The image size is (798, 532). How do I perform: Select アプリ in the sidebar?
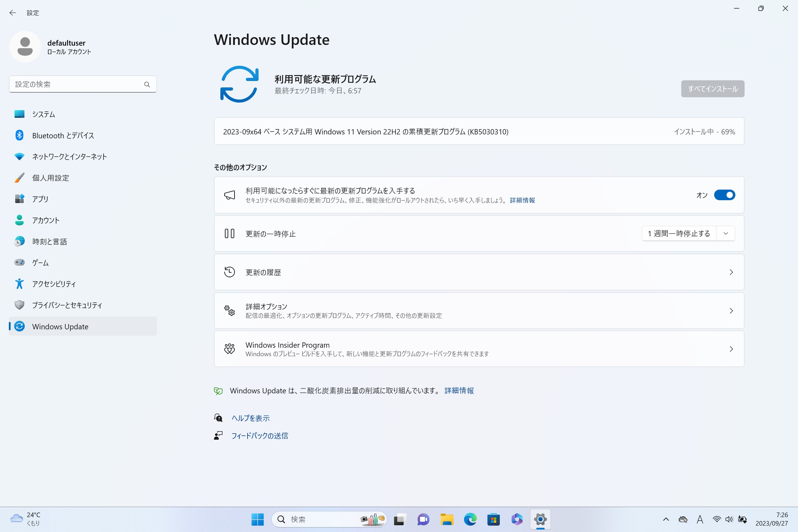83,199
